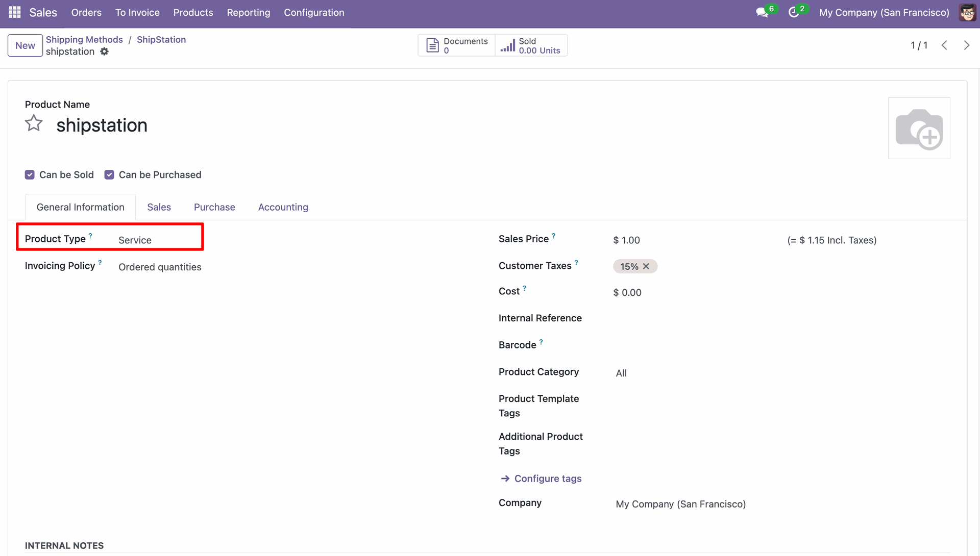The image size is (980, 556).
Task: Open the apps grid menu icon
Action: click(x=14, y=12)
